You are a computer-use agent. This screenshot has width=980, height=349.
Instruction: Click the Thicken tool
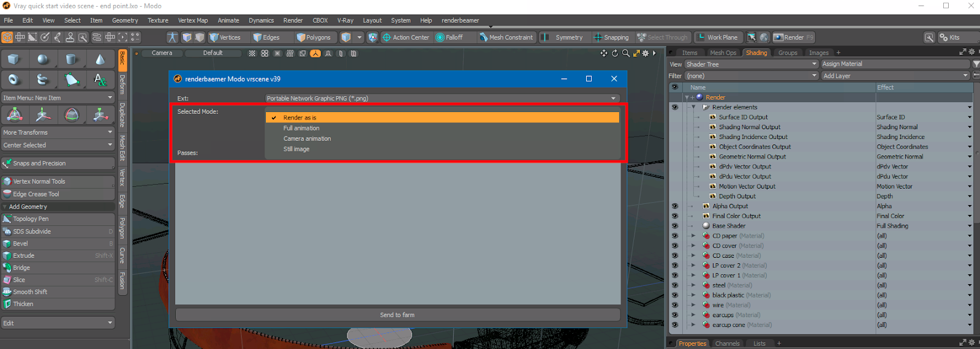click(58, 304)
